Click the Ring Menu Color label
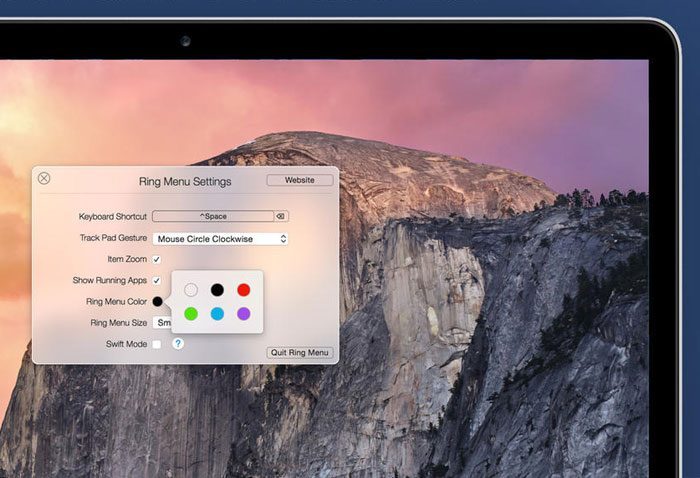700x478 pixels. 117,302
